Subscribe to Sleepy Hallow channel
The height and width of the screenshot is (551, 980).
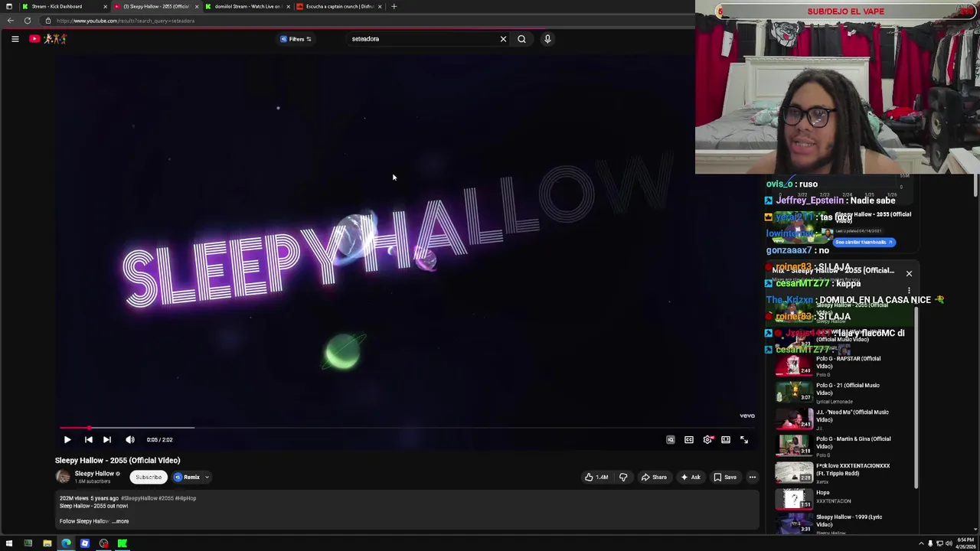pyautogui.click(x=149, y=478)
